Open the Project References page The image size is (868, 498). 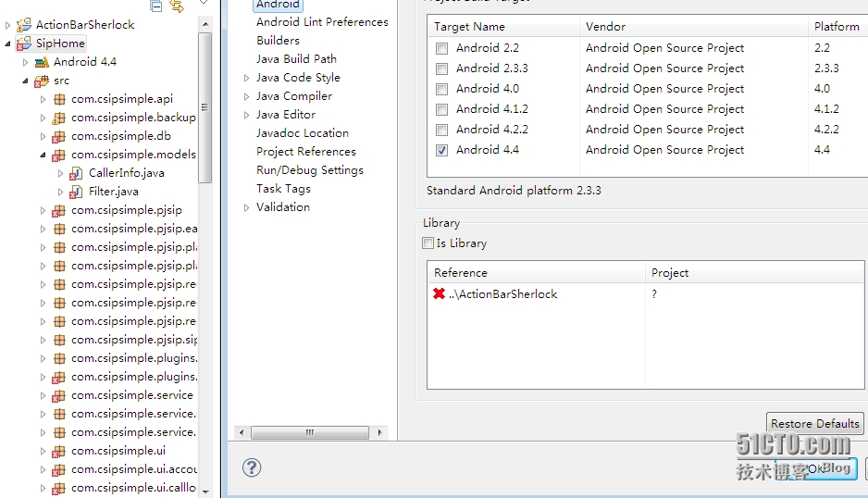click(306, 152)
